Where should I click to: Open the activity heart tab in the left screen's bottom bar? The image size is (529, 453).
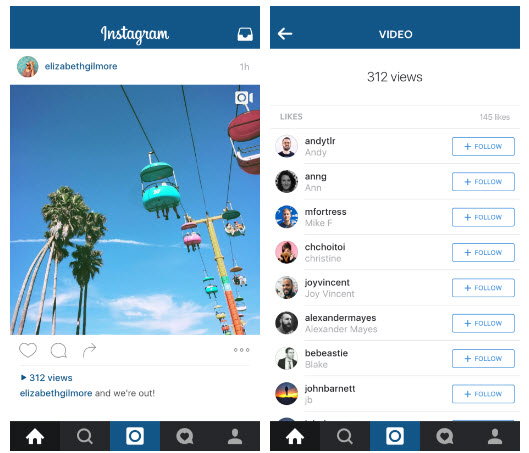tap(185, 436)
